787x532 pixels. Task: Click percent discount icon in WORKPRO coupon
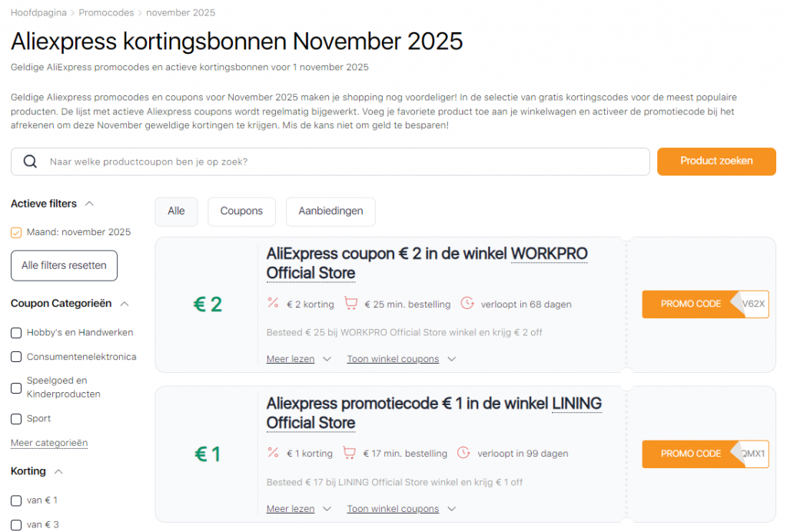tap(273, 304)
